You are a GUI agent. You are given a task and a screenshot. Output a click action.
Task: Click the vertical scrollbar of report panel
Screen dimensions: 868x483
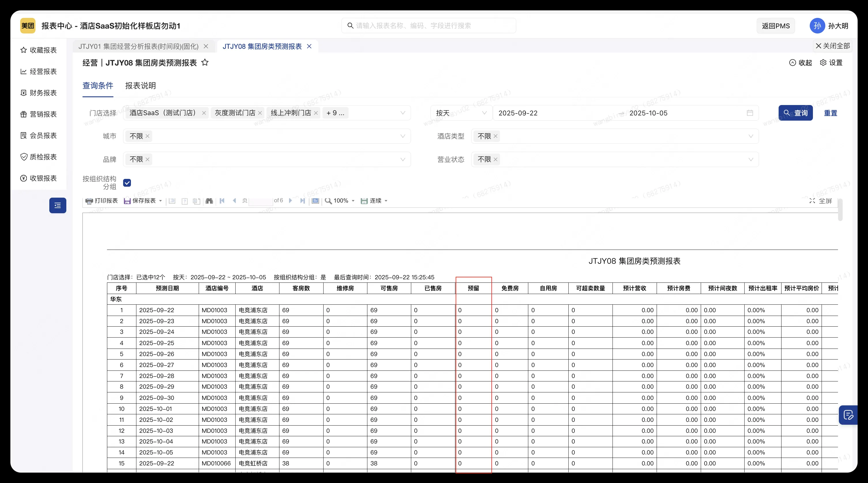click(x=840, y=210)
